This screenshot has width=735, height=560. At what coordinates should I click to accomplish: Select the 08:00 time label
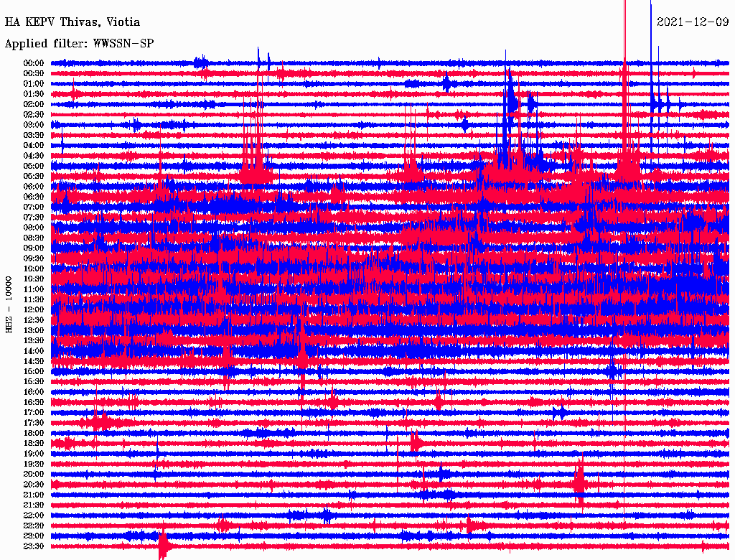pyautogui.click(x=34, y=228)
